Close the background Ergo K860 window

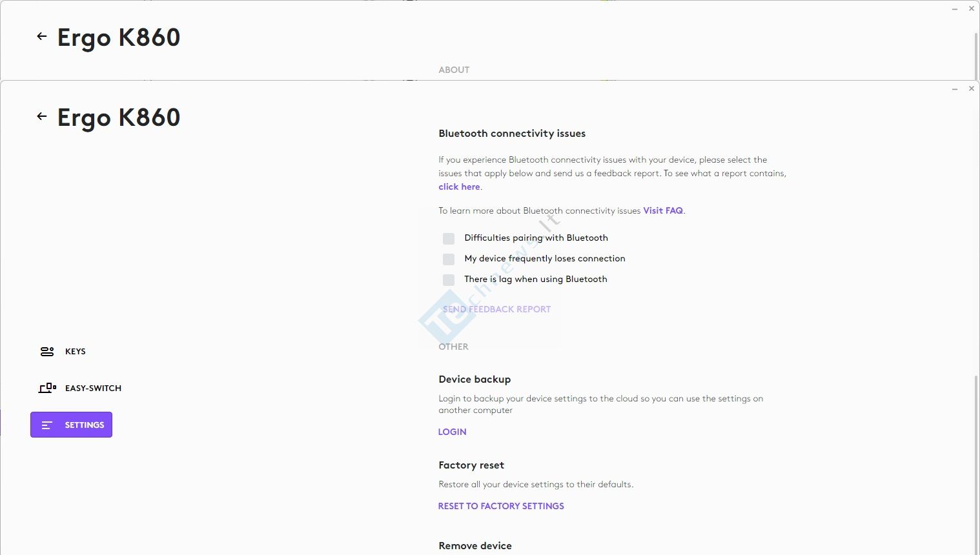pyautogui.click(x=972, y=8)
